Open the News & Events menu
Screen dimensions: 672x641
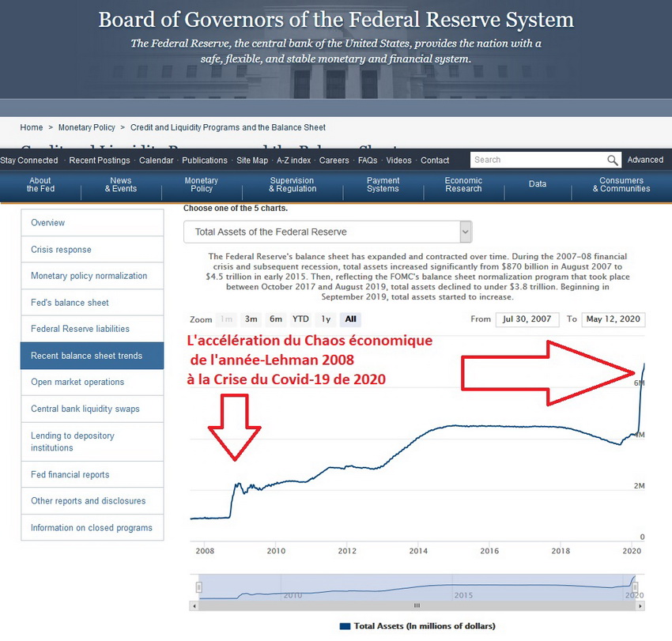(121, 185)
